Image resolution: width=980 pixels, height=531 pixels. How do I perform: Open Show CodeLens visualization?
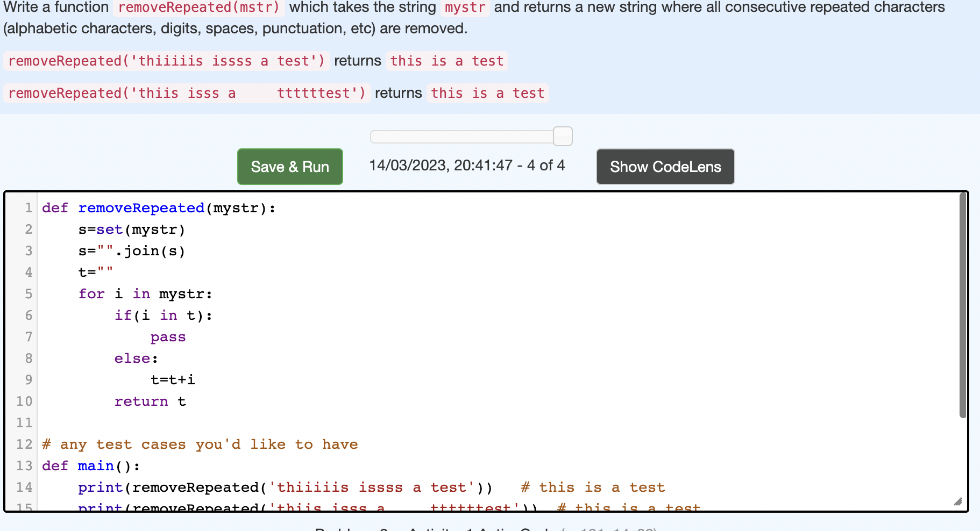click(665, 167)
